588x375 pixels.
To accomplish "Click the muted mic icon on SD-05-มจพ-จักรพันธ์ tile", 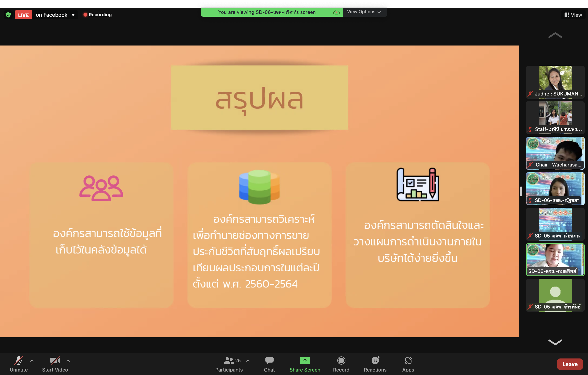I will point(530,307).
